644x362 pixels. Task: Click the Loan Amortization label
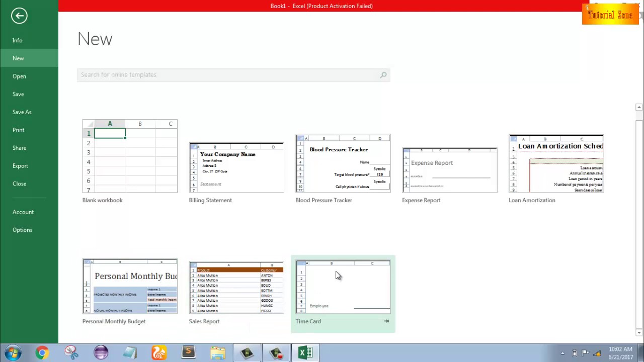532,200
